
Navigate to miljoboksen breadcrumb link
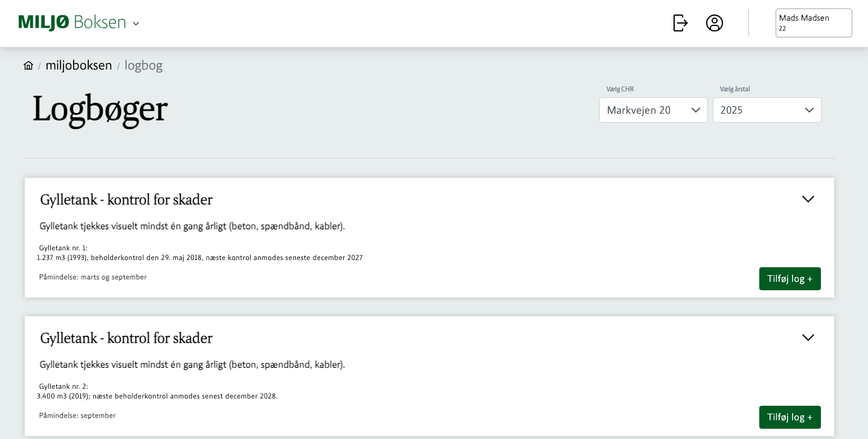(x=79, y=65)
